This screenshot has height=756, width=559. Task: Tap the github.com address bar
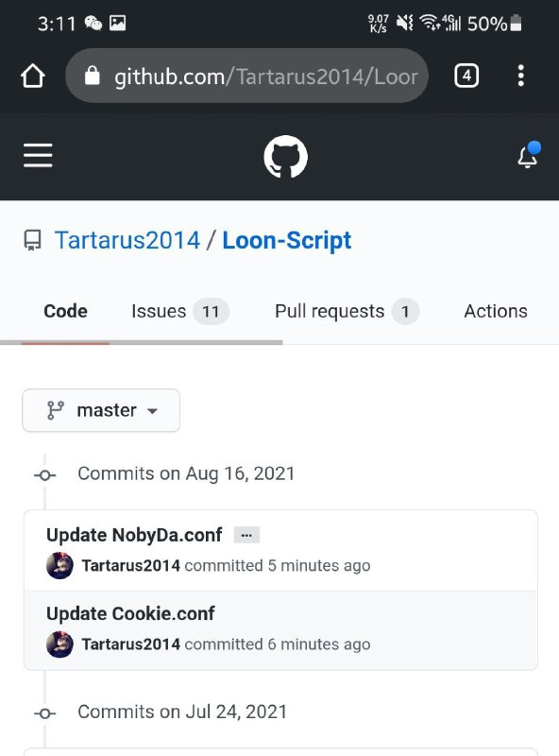(246, 76)
